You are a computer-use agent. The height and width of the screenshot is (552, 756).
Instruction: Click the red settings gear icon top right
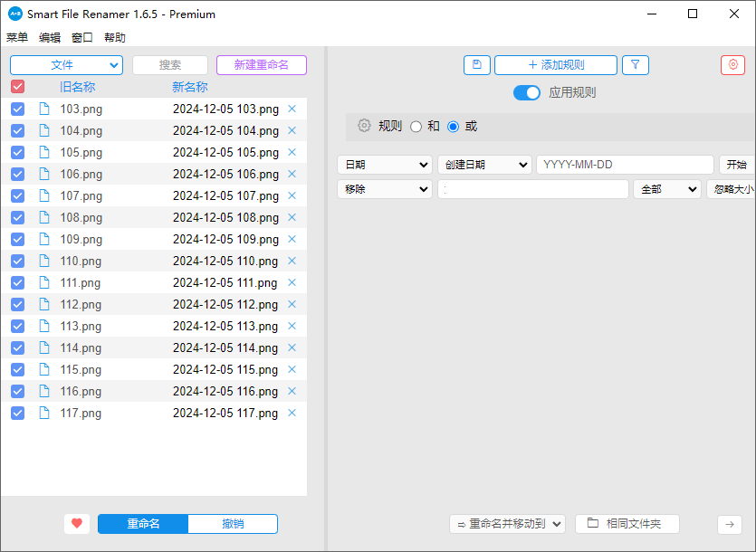732,64
